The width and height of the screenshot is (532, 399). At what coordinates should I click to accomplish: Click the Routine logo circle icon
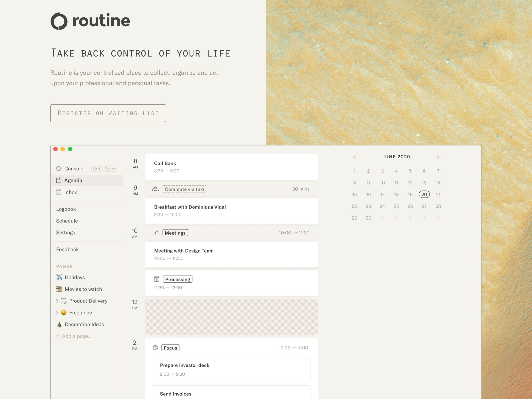[x=59, y=21]
